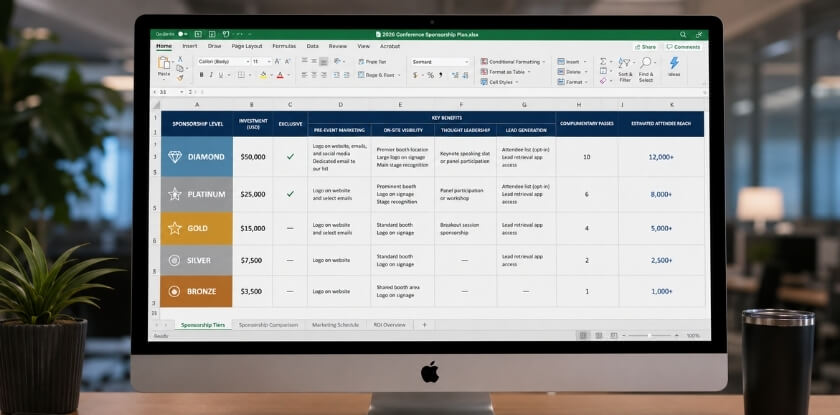Open the number format dropdown

(x=440, y=62)
